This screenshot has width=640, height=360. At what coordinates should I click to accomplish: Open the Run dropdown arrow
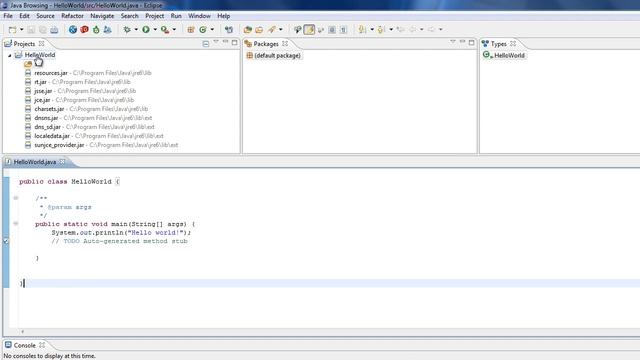[x=155, y=29]
